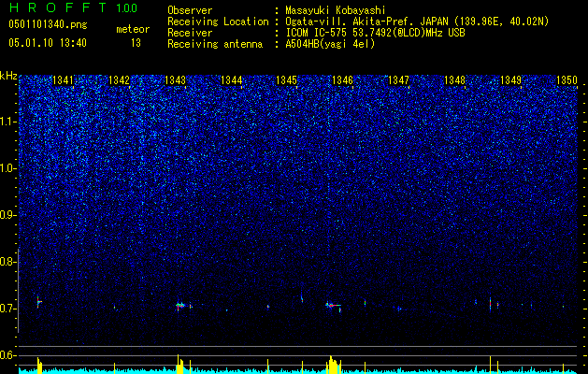The image size is (588, 374).
Task: Click the HROFFT 1.0.0 title text
Action: (x=74, y=7)
